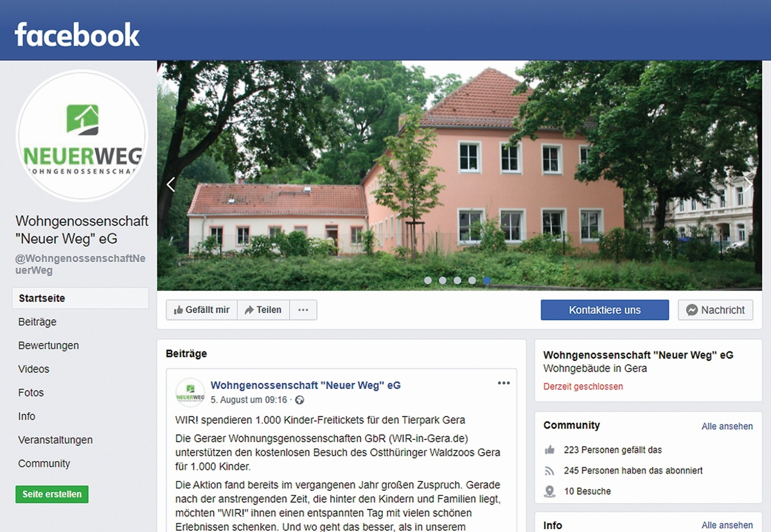This screenshot has height=532, width=771.
Task: Share the page via Teilen button
Action: [263, 310]
